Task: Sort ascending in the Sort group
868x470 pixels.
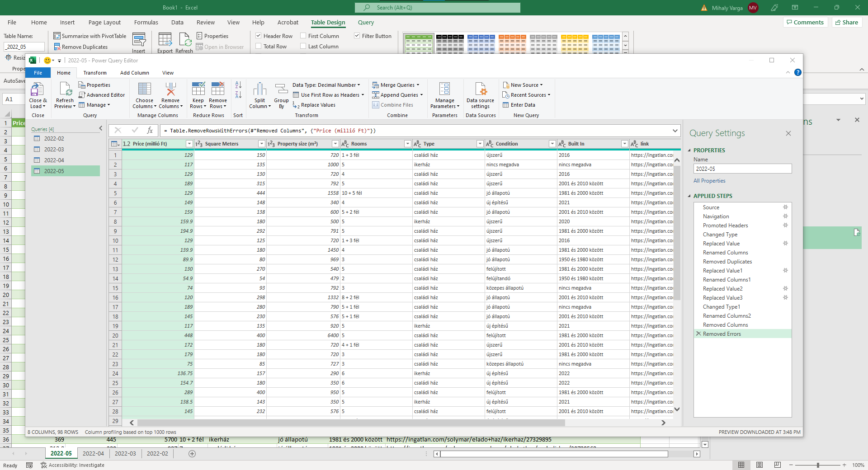Action: click(238, 85)
